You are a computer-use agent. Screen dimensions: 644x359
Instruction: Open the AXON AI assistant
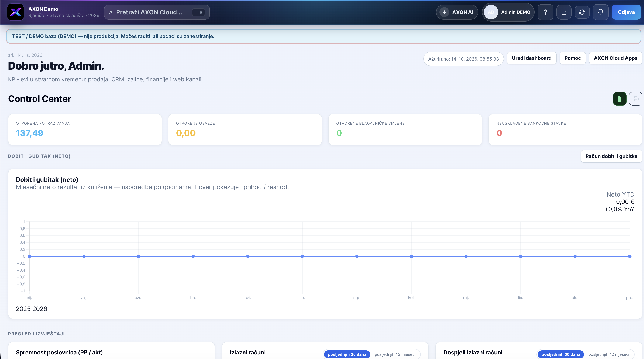(x=457, y=12)
